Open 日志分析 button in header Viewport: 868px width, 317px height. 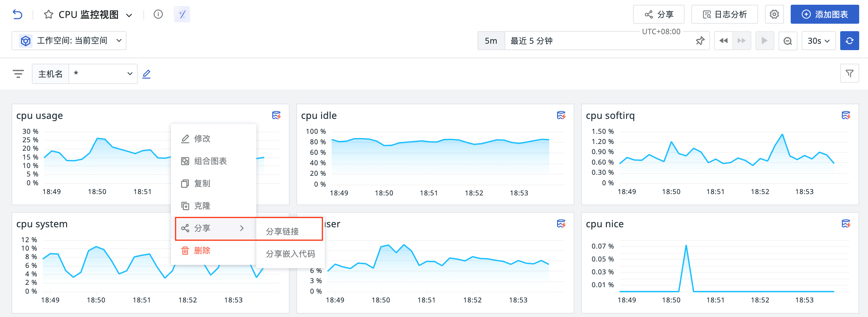coord(725,14)
